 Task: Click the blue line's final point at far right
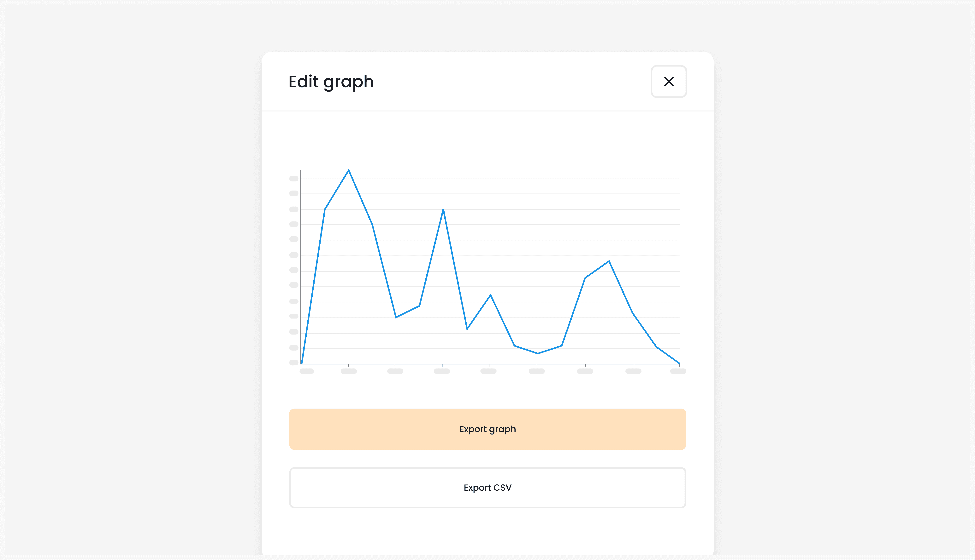pyautogui.click(x=679, y=363)
